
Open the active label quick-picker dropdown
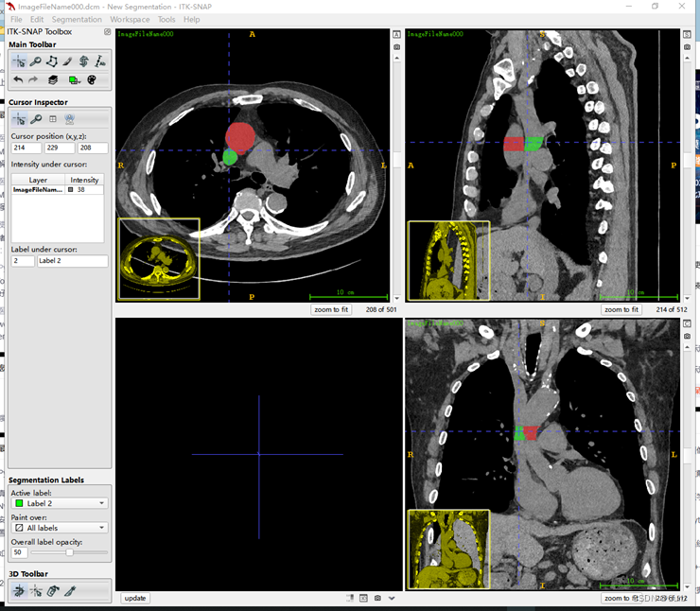[x=74, y=79]
